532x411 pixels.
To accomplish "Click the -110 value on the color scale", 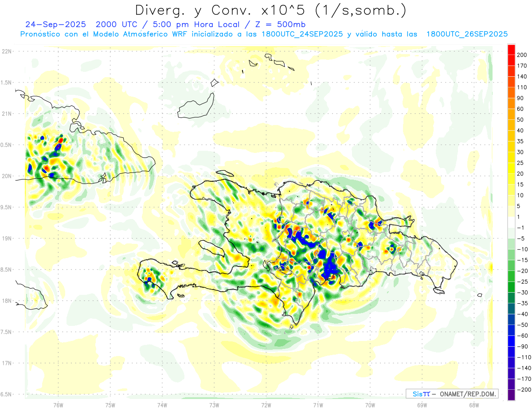I will (x=524, y=357).
